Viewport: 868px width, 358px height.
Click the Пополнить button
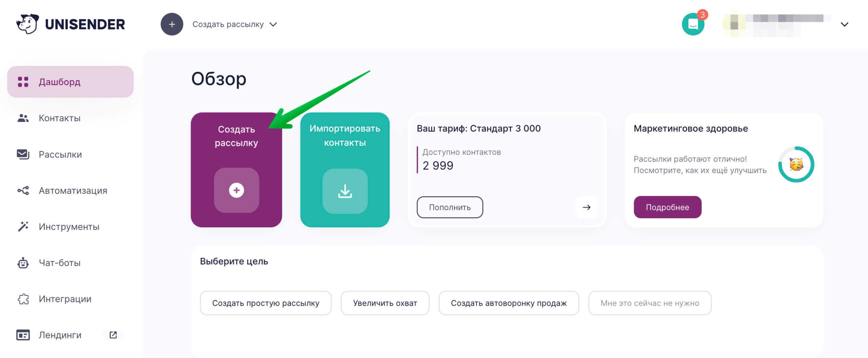[450, 207]
